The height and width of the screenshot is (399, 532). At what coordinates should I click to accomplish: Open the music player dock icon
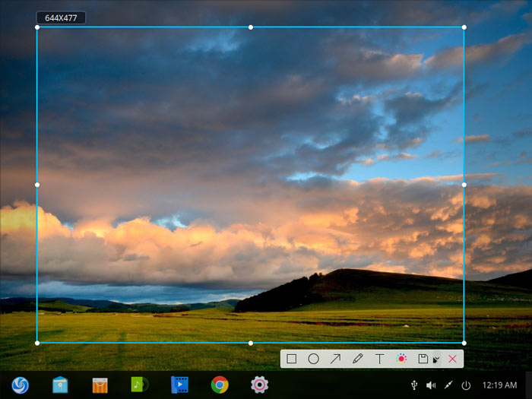[x=139, y=385]
